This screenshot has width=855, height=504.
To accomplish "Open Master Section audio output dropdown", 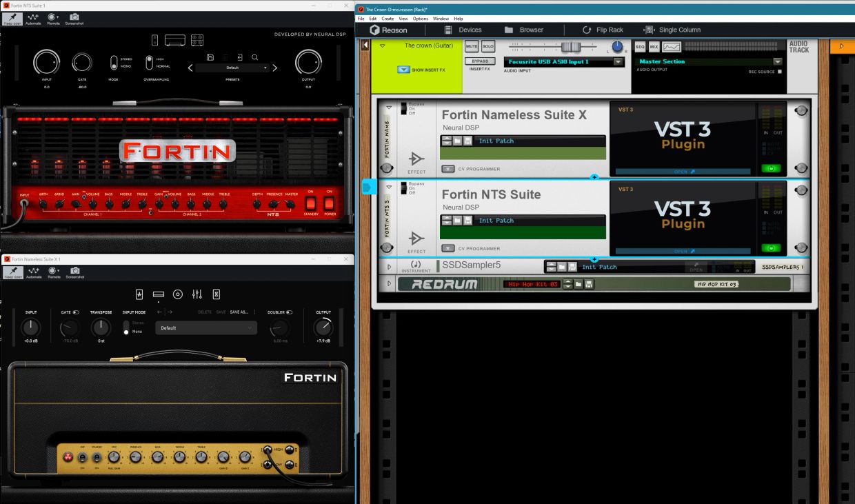I will click(x=778, y=61).
